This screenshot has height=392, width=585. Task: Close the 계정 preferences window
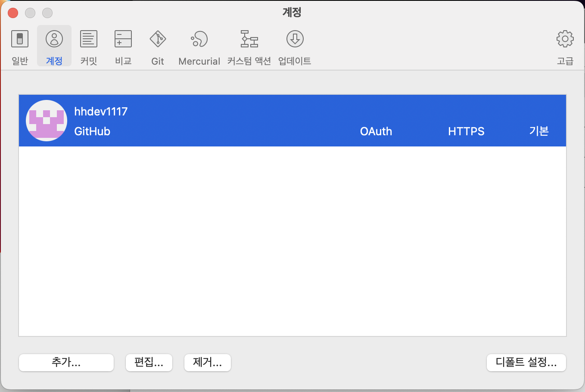point(13,13)
